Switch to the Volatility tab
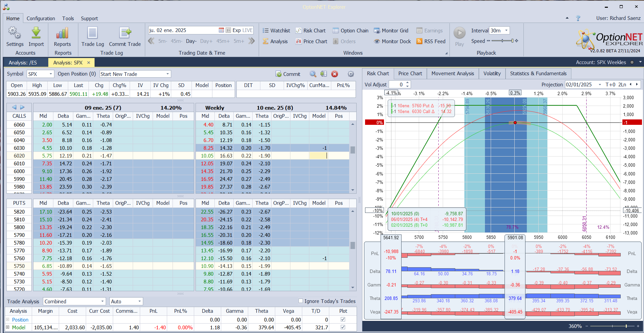The image size is (644, 333). (492, 74)
